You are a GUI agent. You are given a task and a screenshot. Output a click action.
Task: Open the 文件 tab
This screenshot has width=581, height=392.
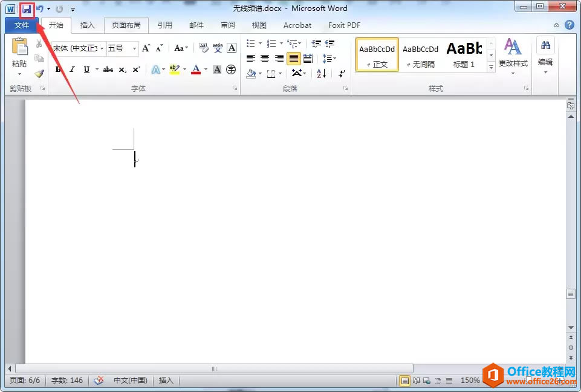tap(22, 25)
